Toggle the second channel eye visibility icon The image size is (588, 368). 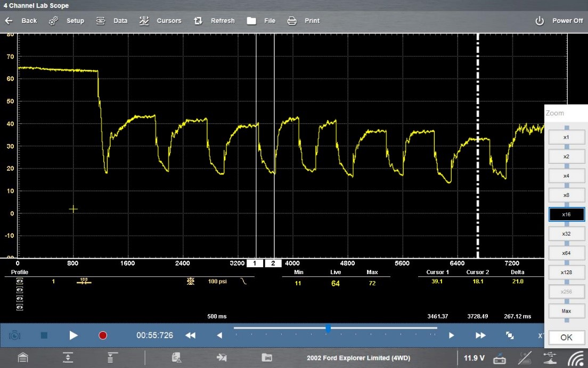[20, 290]
